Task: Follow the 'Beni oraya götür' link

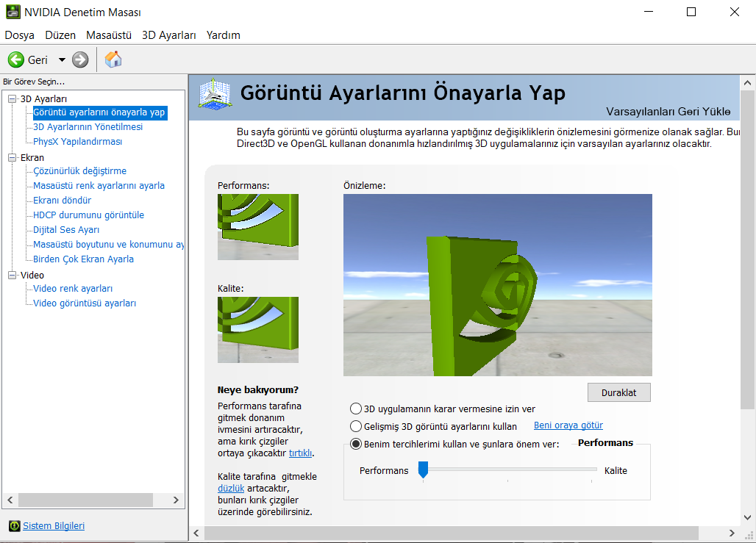Action: [x=568, y=425]
